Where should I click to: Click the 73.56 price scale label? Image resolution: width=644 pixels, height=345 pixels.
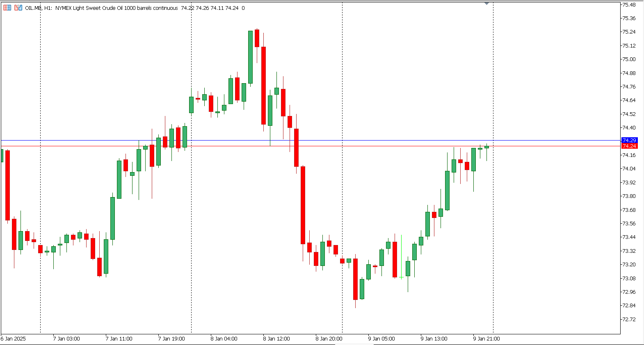[x=629, y=223]
